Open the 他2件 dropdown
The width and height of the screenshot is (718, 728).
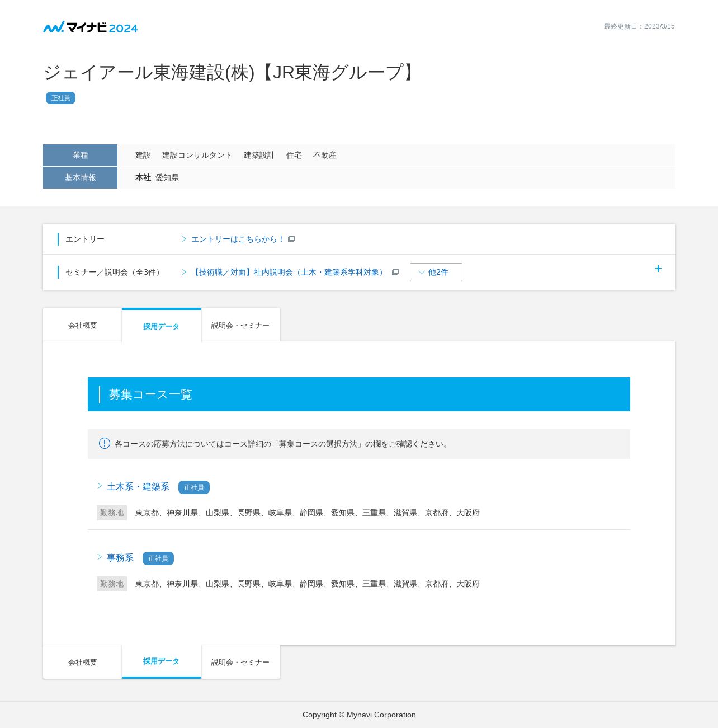[x=436, y=272]
